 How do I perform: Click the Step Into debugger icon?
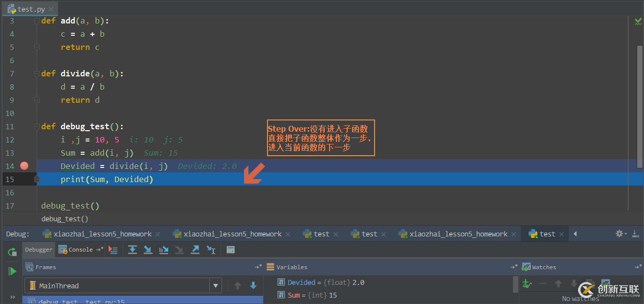[x=148, y=250]
